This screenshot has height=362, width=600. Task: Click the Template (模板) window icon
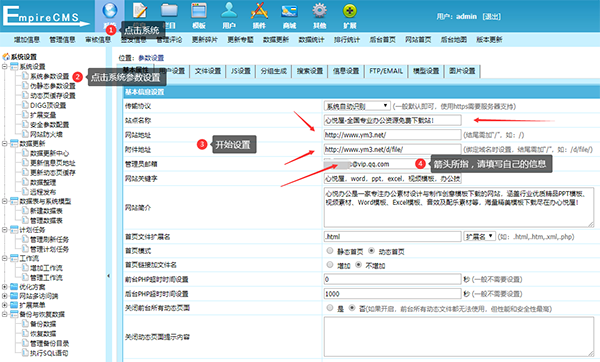[199, 11]
